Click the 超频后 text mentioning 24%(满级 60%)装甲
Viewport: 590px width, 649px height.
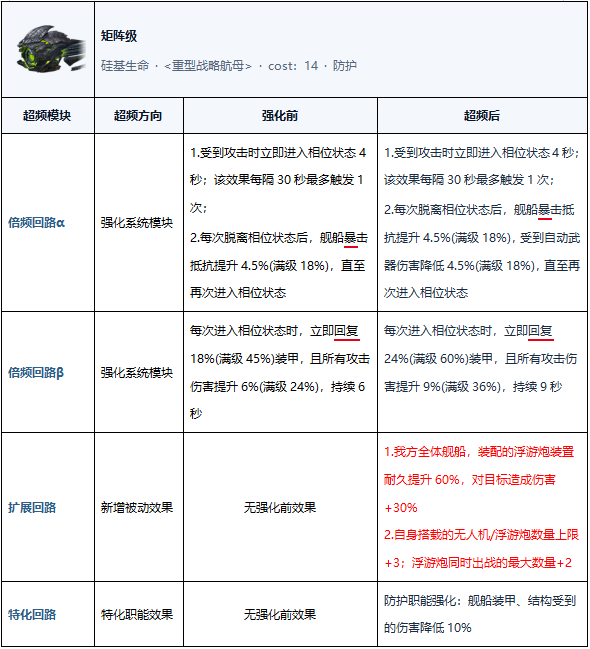click(x=481, y=358)
